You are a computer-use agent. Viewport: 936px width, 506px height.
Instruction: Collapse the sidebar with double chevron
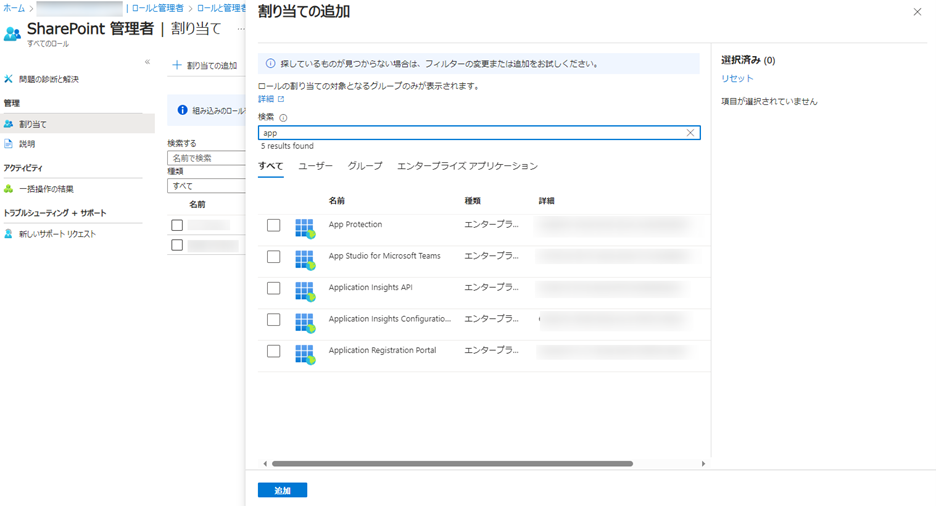147,62
